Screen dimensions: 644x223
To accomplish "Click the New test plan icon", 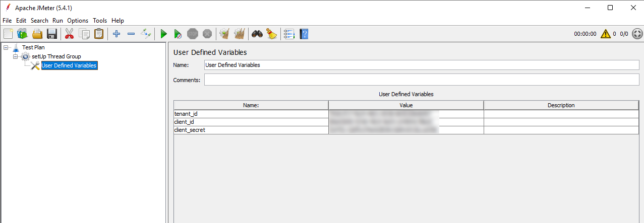I will click(8, 34).
